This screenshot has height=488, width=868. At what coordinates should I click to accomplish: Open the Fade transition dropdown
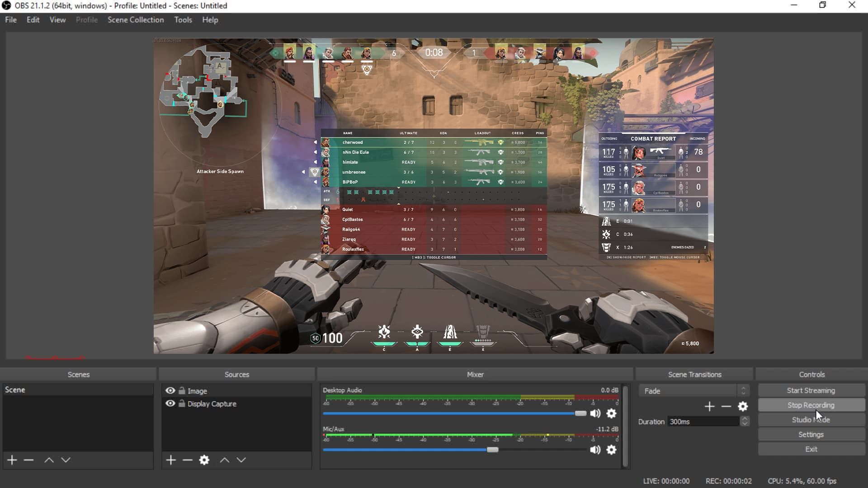tap(694, 391)
